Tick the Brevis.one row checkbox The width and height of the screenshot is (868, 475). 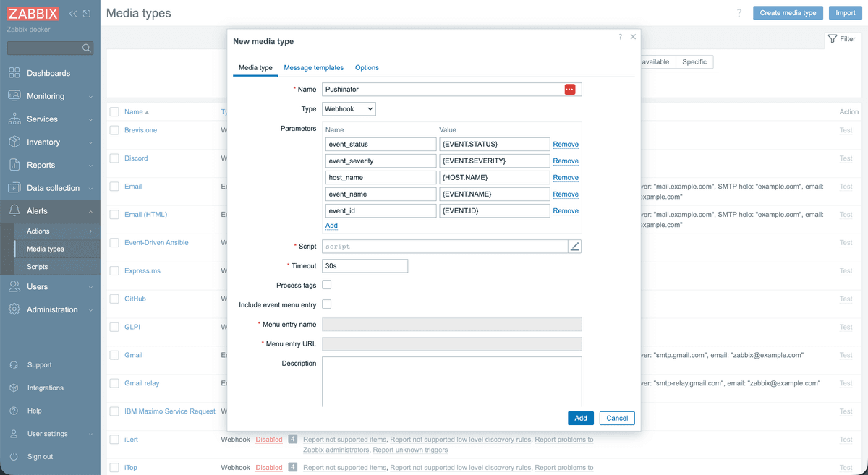[114, 130]
